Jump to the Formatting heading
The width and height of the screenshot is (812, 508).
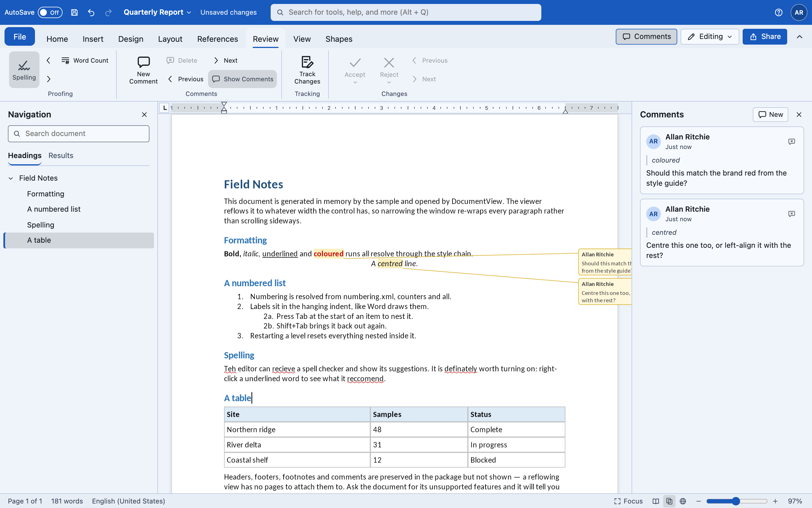click(x=46, y=194)
